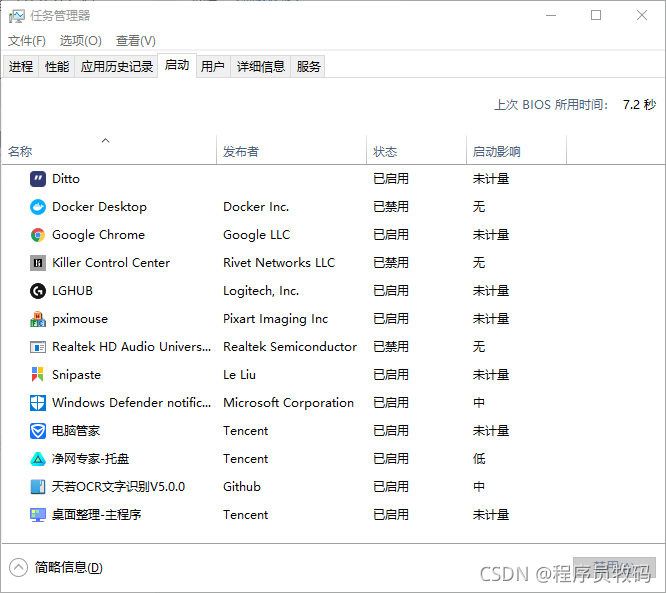Select the Docker Desktop name text
Viewport: 666px width, 593px height.
[x=99, y=207]
